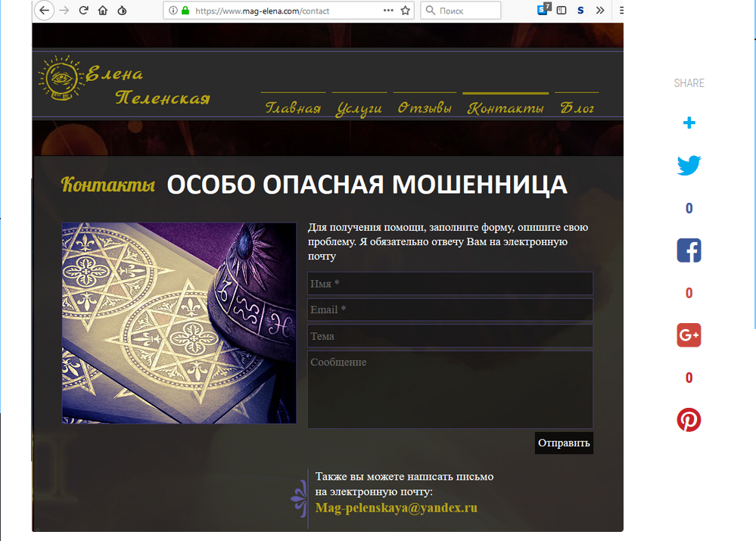
Task: Open the Блог navigation link
Action: (x=577, y=108)
